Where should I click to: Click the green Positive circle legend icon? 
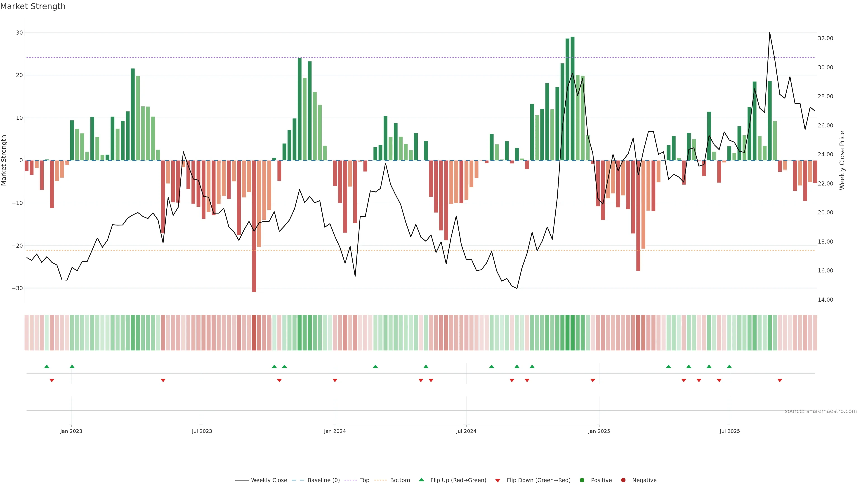click(x=582, y=480)
